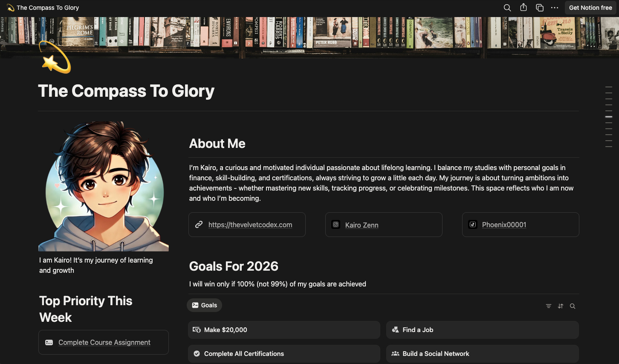Open the sort options in Goals database

point(561,306)
